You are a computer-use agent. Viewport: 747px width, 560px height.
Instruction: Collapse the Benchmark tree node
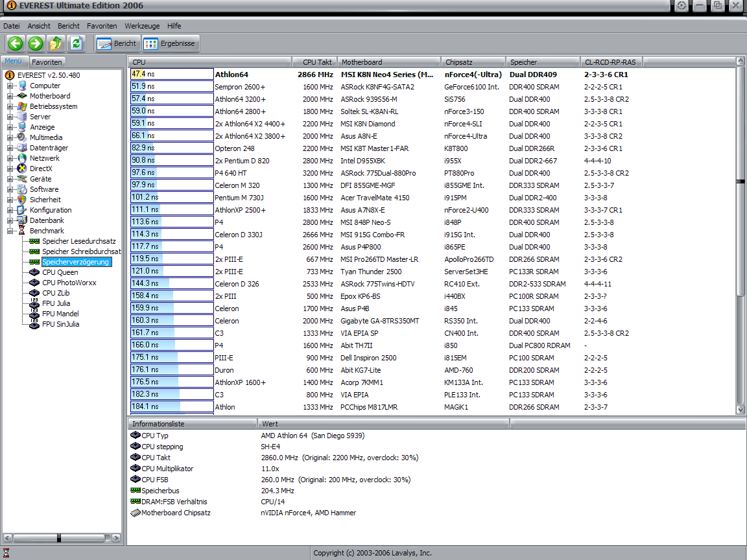tap(10, 231)
